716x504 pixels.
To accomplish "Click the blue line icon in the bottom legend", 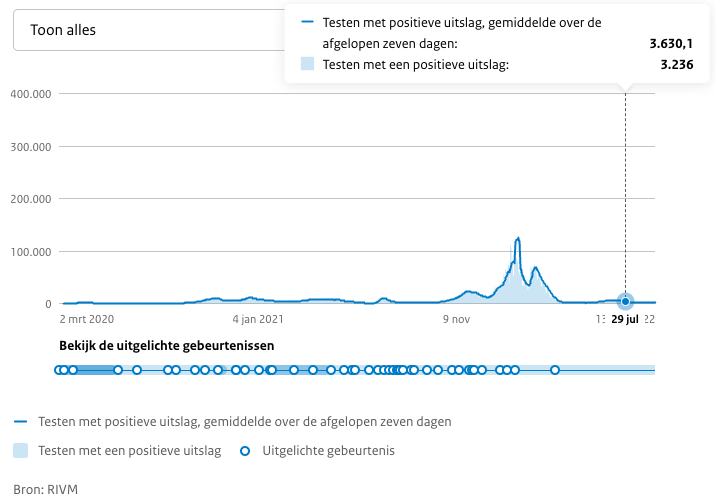I will 22,421.
